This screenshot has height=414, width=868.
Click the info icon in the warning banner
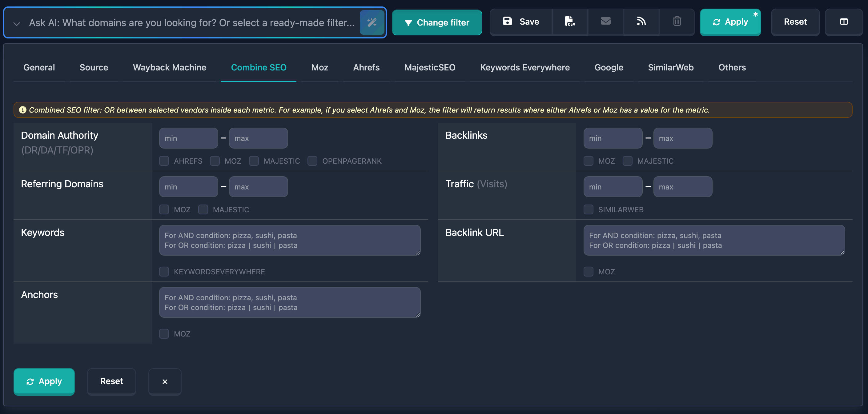tap(23, 109)
